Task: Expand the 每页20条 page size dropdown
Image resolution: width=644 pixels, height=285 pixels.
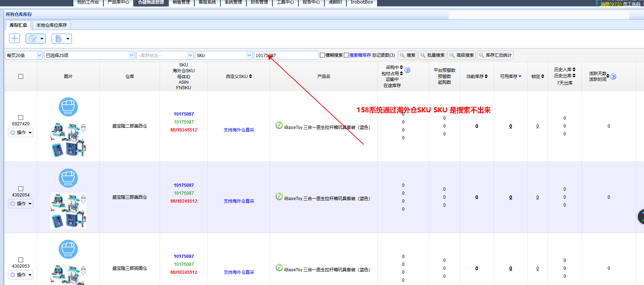Action: (x=24, y=55)
